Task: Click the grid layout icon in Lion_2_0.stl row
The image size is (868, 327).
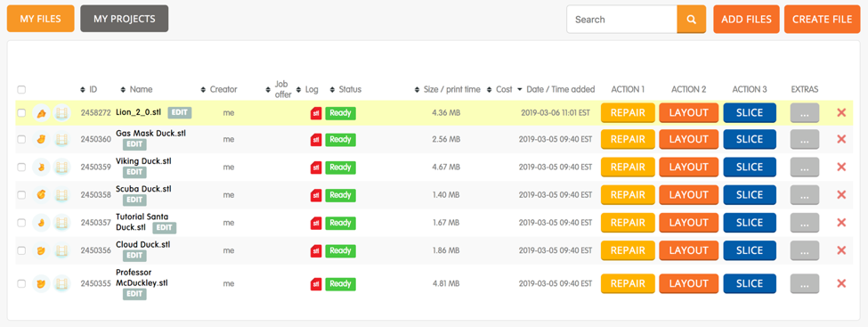Action: click(x=61, y=113)
